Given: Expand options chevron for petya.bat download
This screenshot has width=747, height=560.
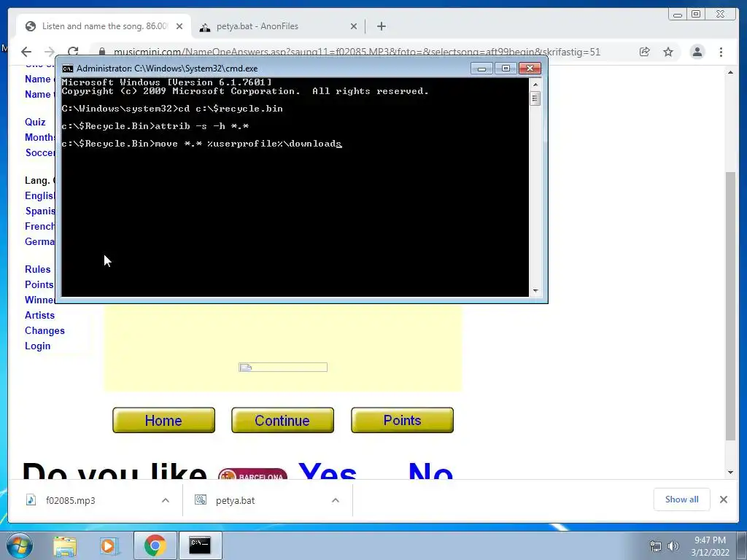Looking at the screenshot, I should tap(336, 500).
